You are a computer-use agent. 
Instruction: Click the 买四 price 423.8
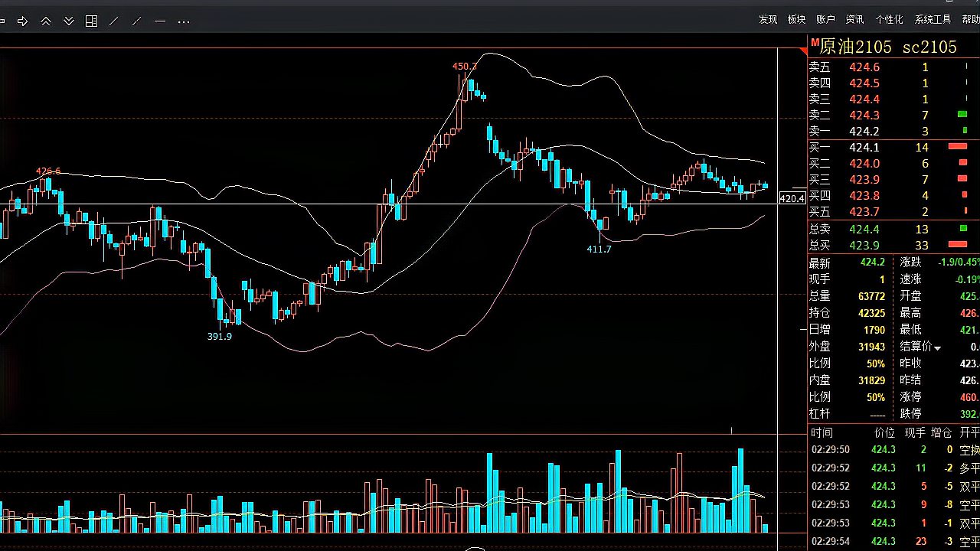click(x=864, y=196)
